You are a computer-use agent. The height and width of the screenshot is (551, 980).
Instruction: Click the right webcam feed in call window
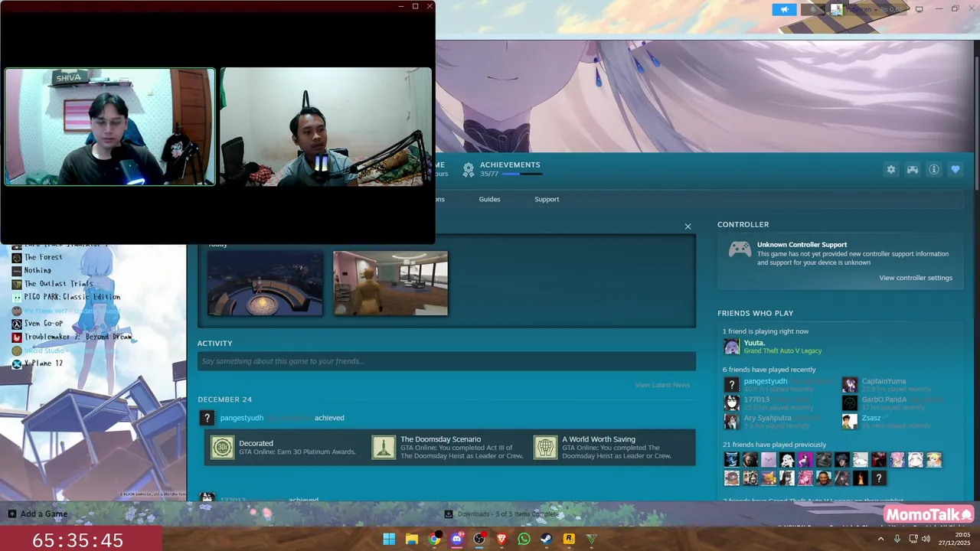(326, 127)
